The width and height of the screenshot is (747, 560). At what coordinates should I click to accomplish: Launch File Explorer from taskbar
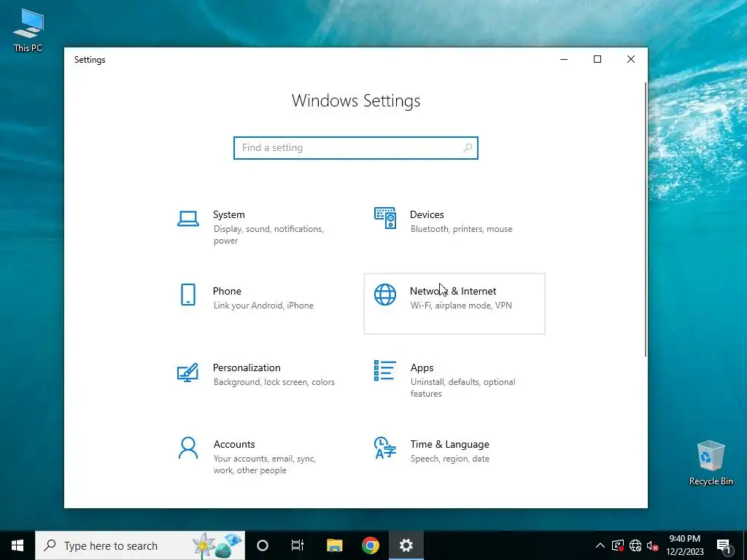334,545
